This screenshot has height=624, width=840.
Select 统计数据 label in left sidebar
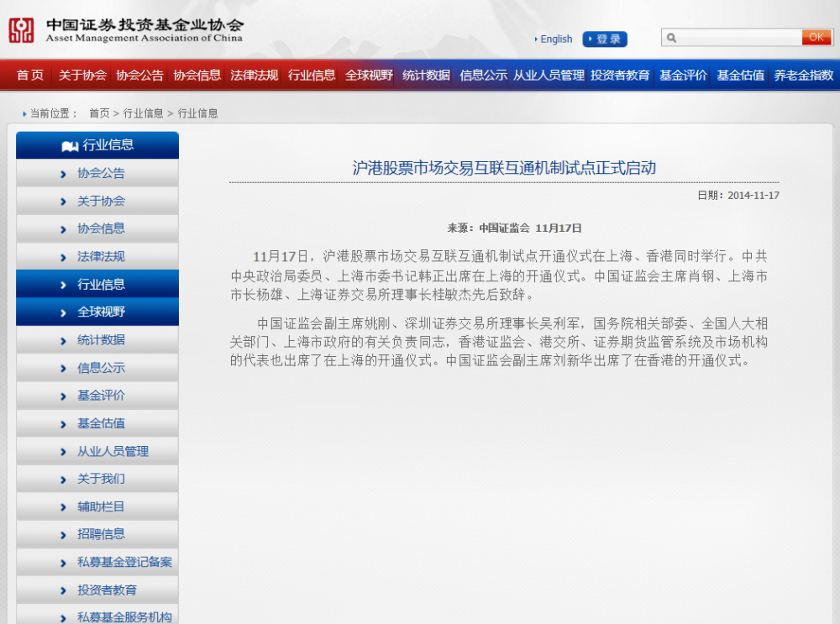click(x=101, y=339)
